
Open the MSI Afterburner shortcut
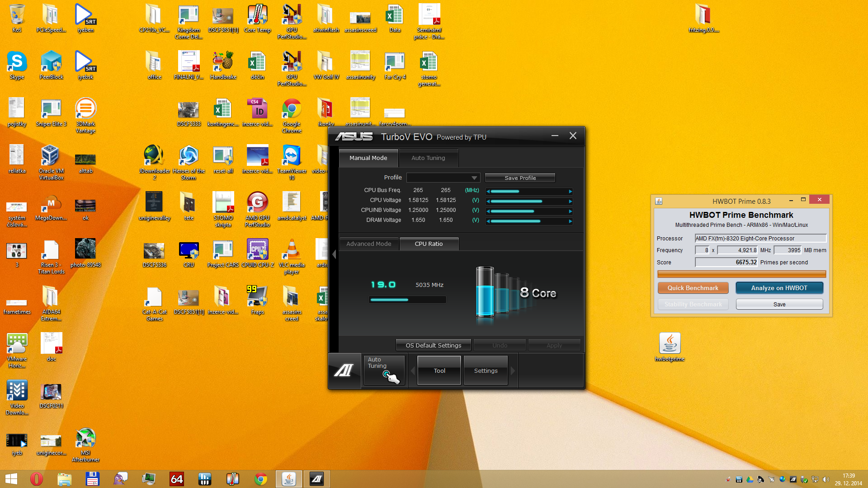(x=85, y=444)
